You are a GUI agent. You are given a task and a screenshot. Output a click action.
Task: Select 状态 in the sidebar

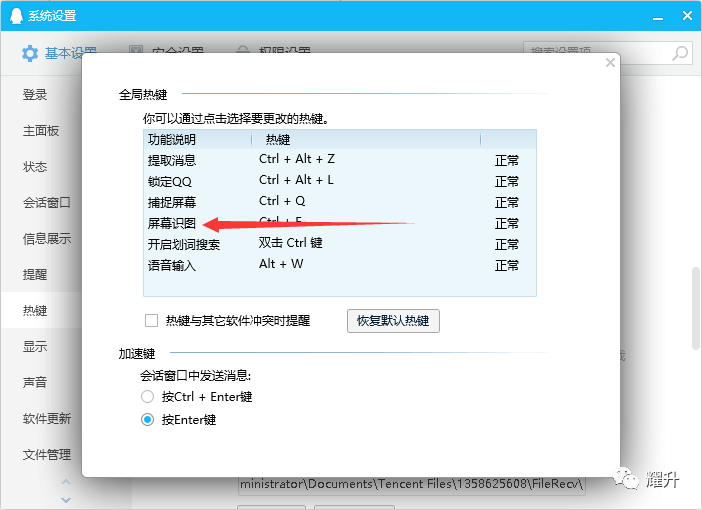click(x=35, y=167)
